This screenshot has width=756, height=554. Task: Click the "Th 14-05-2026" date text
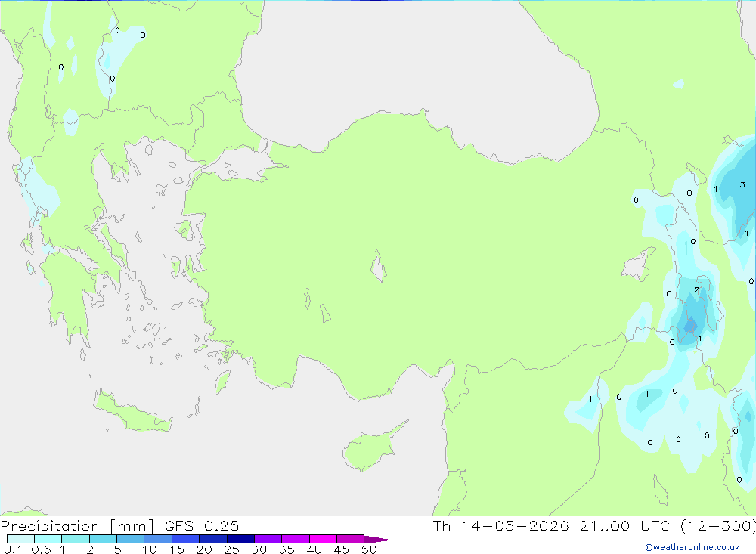[501, 525]
